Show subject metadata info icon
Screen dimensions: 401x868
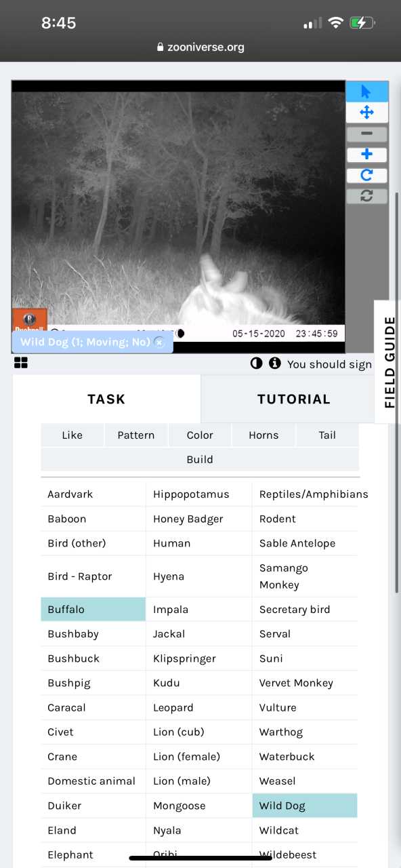274,363
